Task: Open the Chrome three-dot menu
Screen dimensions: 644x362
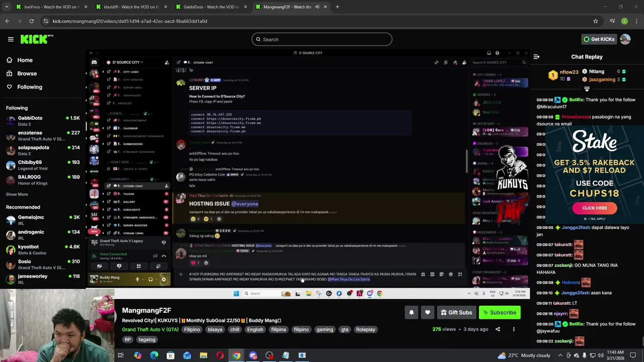Action: 636,21
